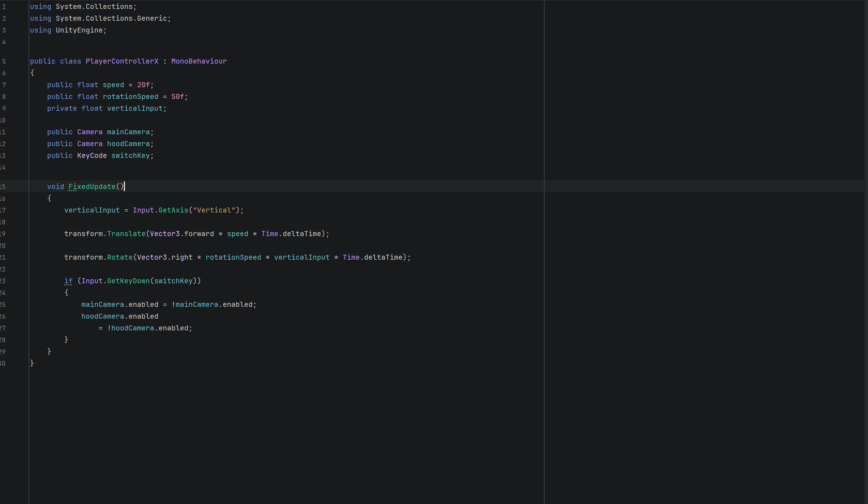Click the hoodCamera field declaration
868x504 pixels.
pos(128,144)
